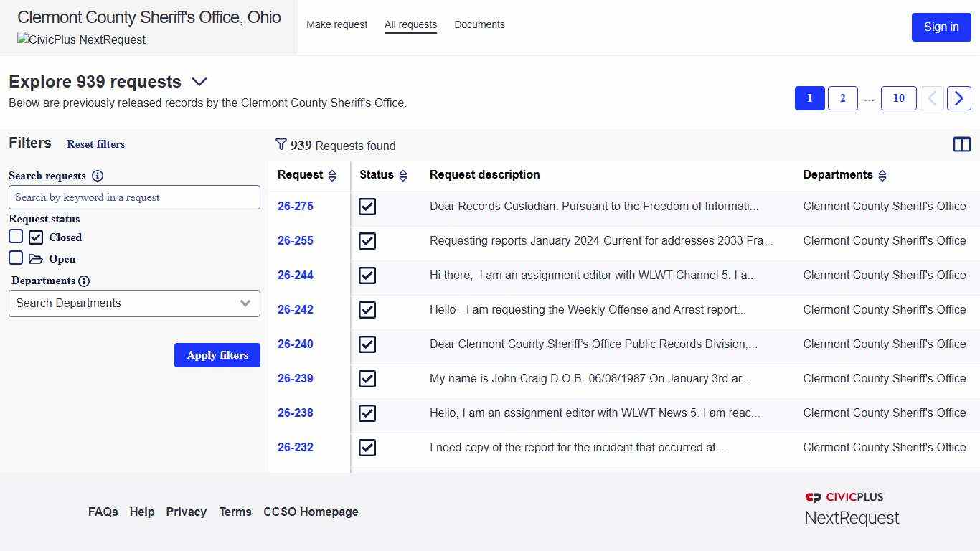Enable the Closed request status checkbox
The width and height of the screenshot is (980, 551).
pyautogui.click(x=16, y=235)
